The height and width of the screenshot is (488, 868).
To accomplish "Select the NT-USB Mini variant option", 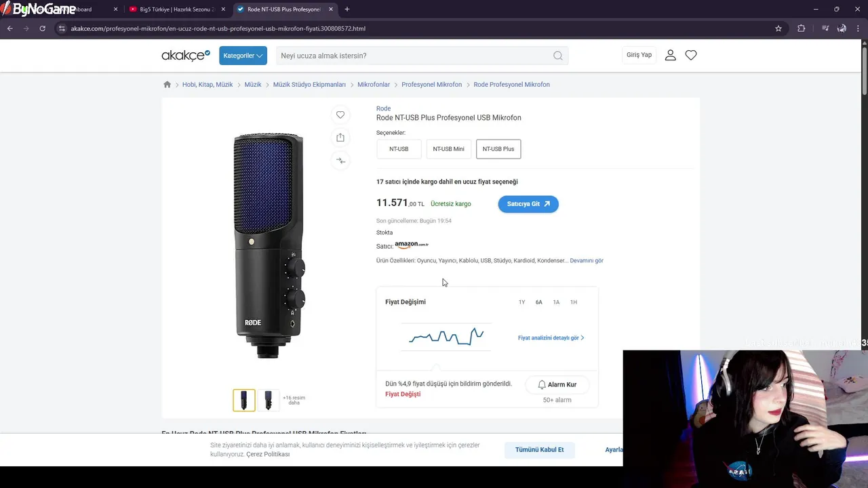I will tap(448, 149).
